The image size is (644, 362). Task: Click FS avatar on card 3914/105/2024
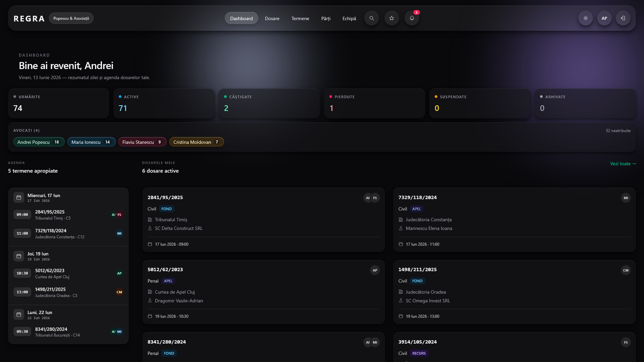point(626,342)
